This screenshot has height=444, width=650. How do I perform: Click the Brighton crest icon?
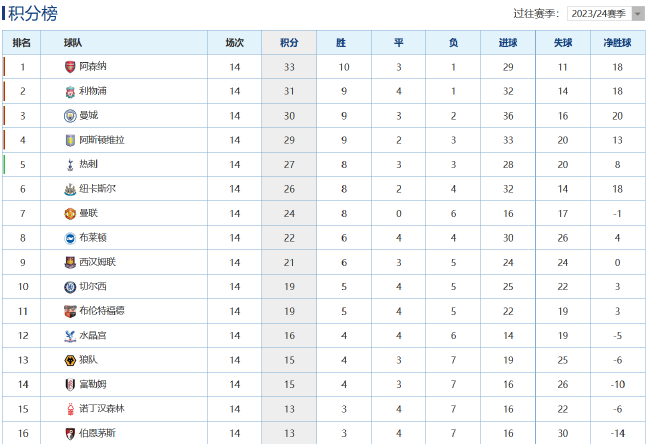[70, 238]
